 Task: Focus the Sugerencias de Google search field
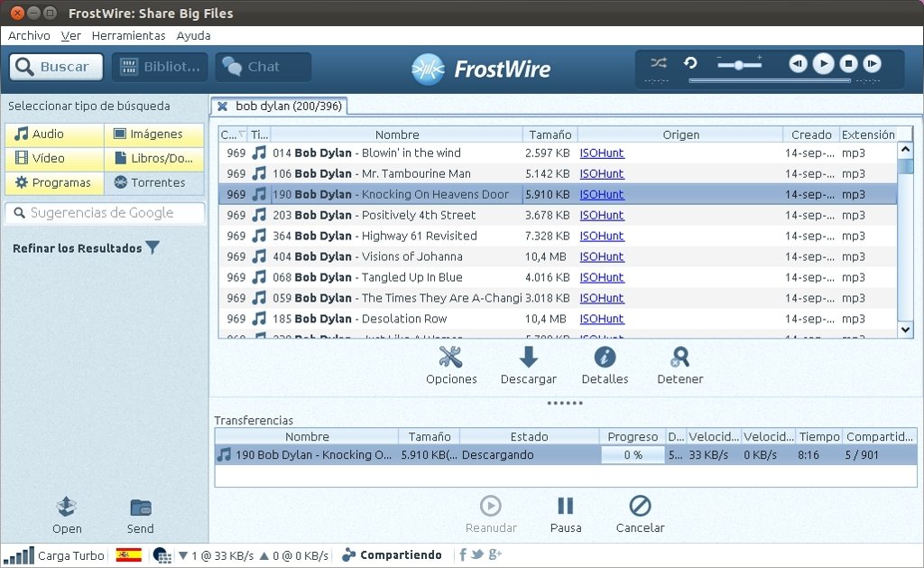pyautogui.click(x=105, y=213)
